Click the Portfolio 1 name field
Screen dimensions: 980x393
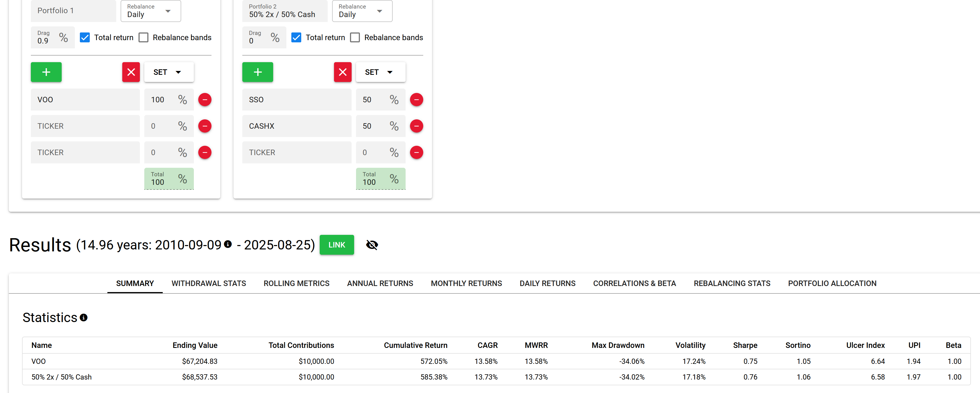coord(74,11)
